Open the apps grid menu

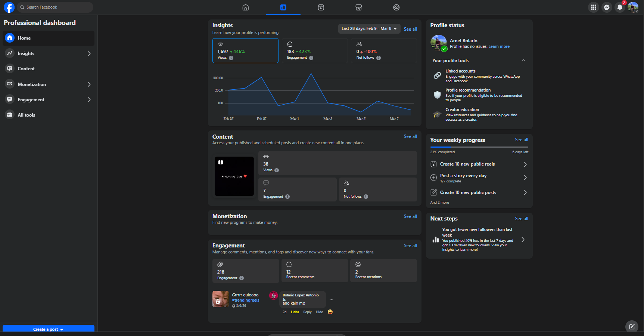[594, 7]
